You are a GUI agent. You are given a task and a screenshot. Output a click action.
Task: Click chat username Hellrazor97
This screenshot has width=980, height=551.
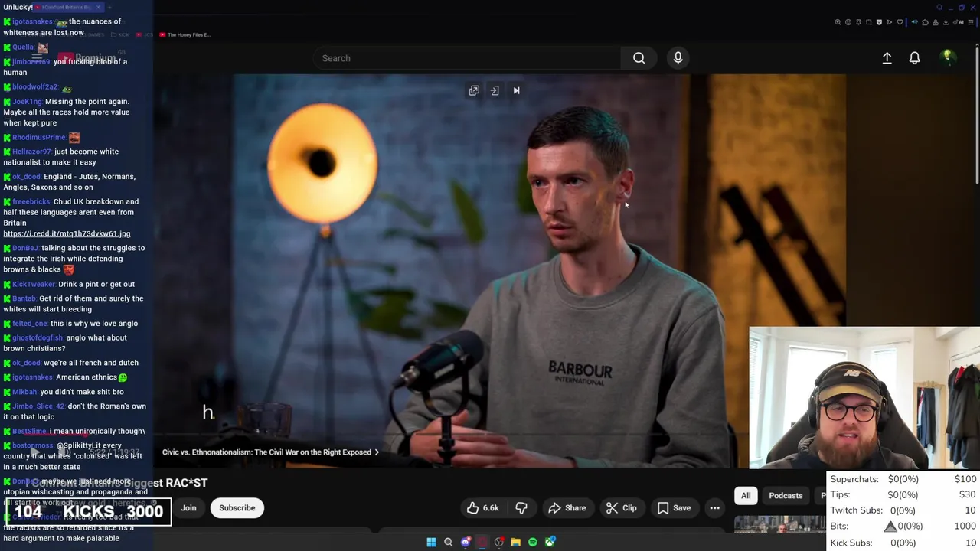tap(32, 152)
